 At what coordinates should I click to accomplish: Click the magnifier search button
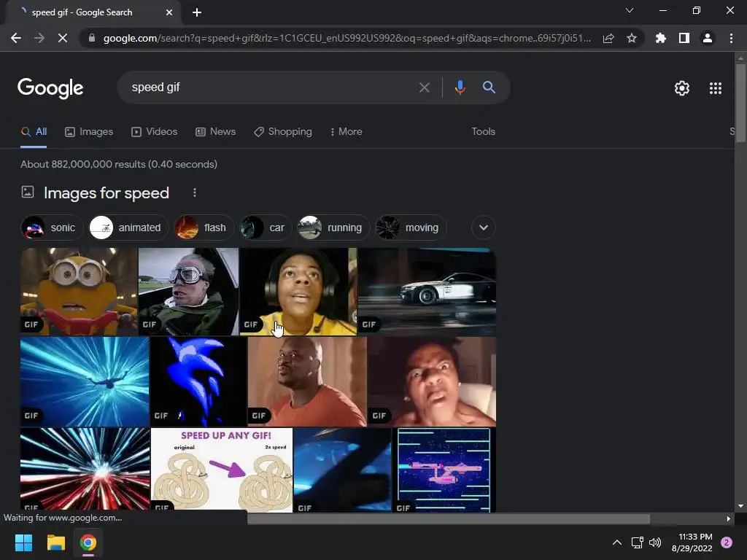489,87
